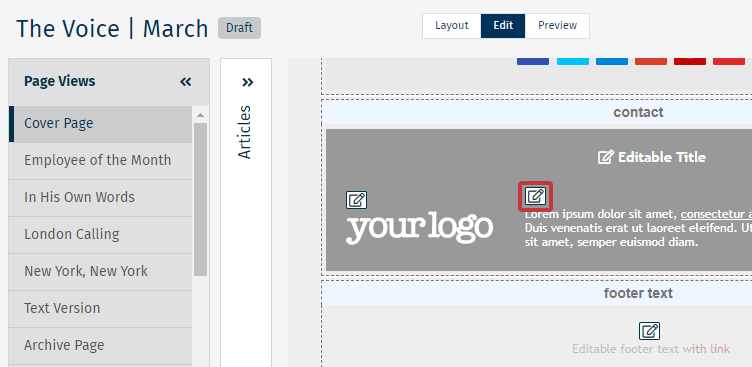Switch to Layout mode

pos(451,25)
